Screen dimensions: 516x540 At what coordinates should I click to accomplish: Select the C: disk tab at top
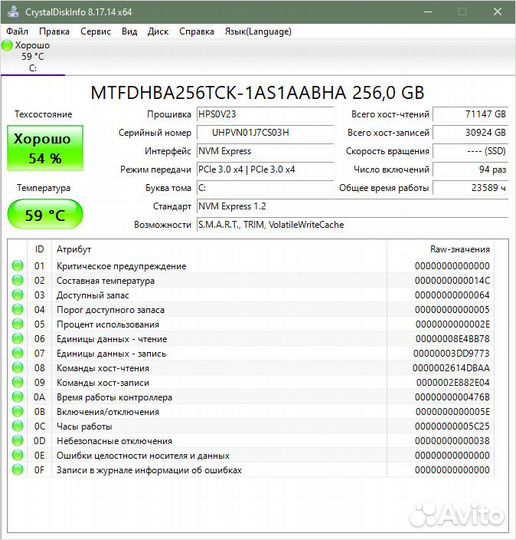(x=33, y=57)
